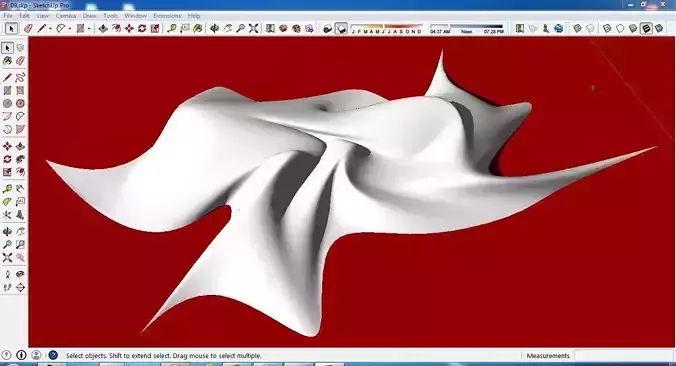This screenshot has width=676, height=366.
Task: Select the Section Plane tool in the left toolbar
Action: coord(20,288)
